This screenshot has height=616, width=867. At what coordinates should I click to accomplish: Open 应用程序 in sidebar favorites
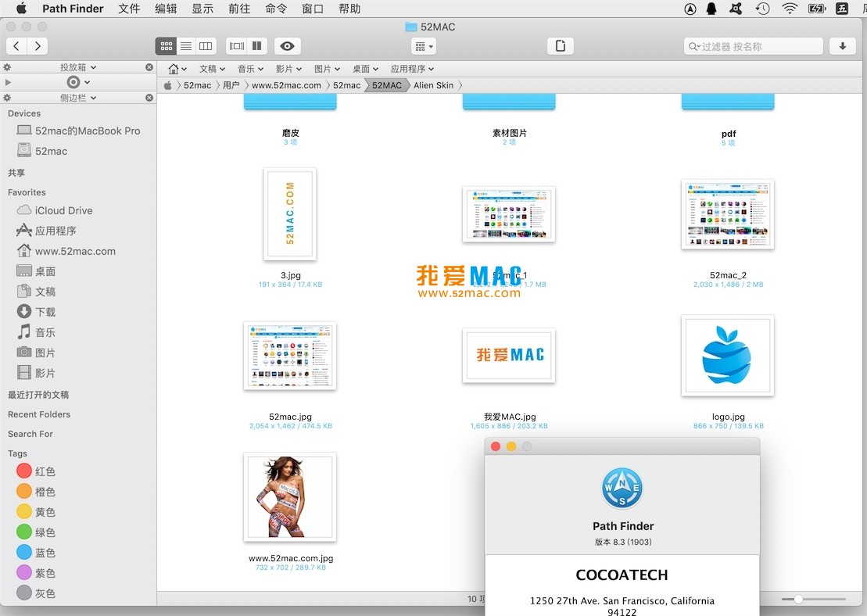(x=46, y=231)
